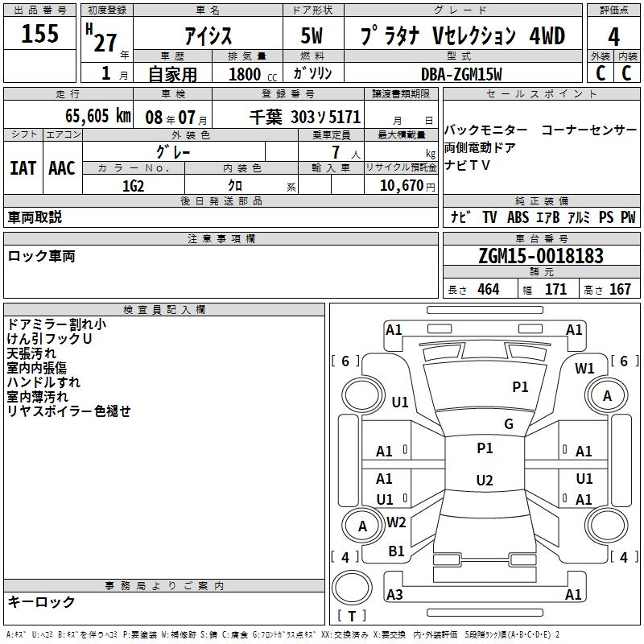Screen dimensions: 644x644
Task: Click the mileage value 65,605 km
Action: 98,116
